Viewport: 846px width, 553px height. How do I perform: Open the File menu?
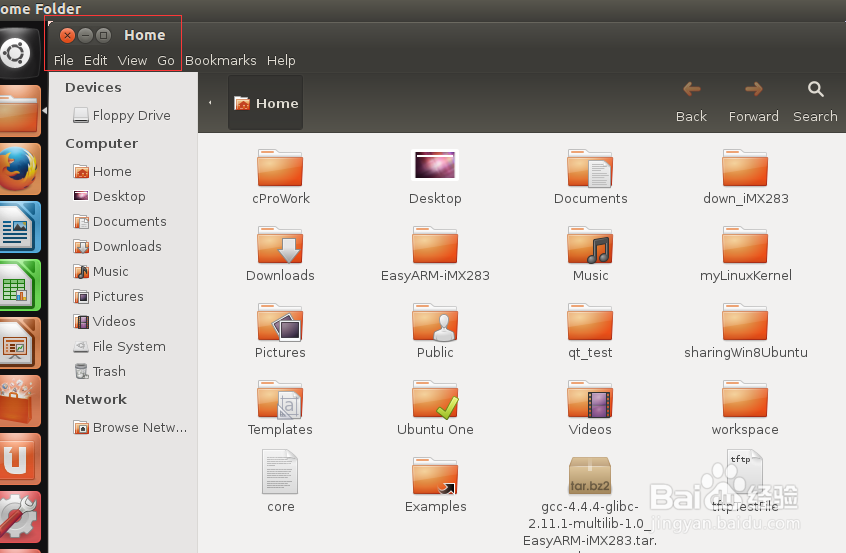(64, 60)
